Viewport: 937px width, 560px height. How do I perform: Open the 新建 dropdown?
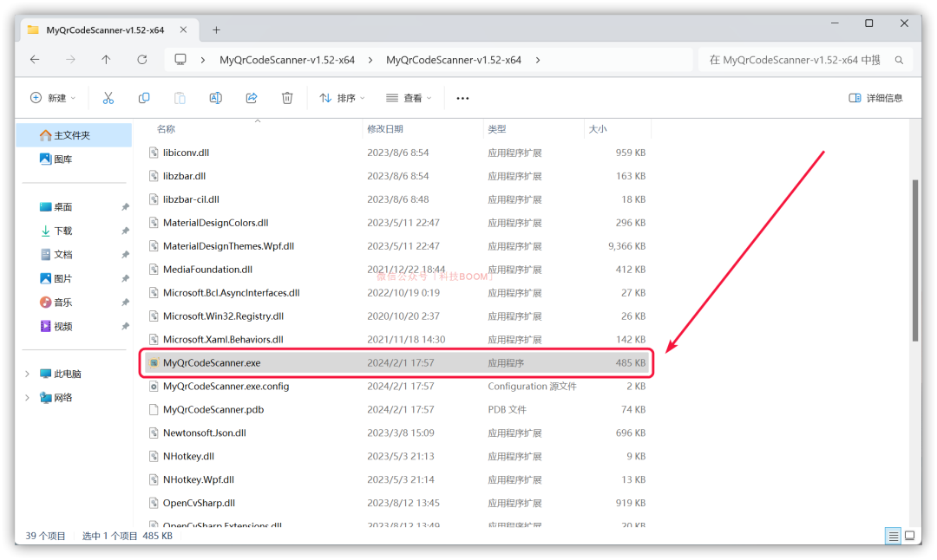(53, 98)
